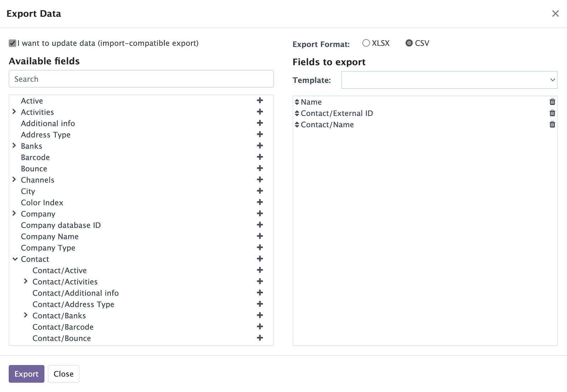Image resolution: width=567 pixels, height=392 pixels.
Task: Expand the Contact/Activities subtree
Action: tap(26, 281)
